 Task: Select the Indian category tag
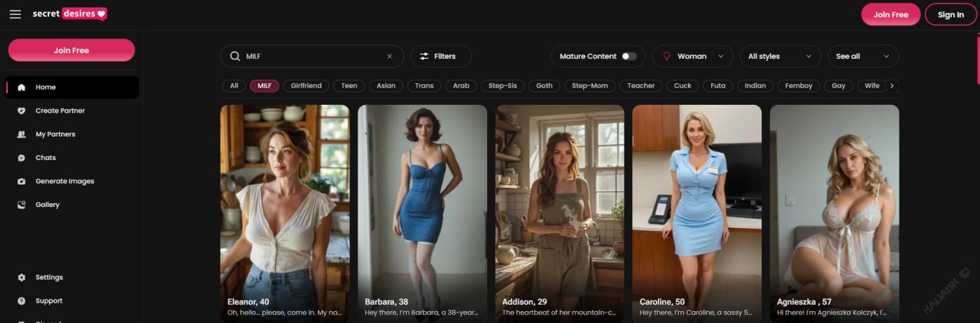[x=755, y=86]
